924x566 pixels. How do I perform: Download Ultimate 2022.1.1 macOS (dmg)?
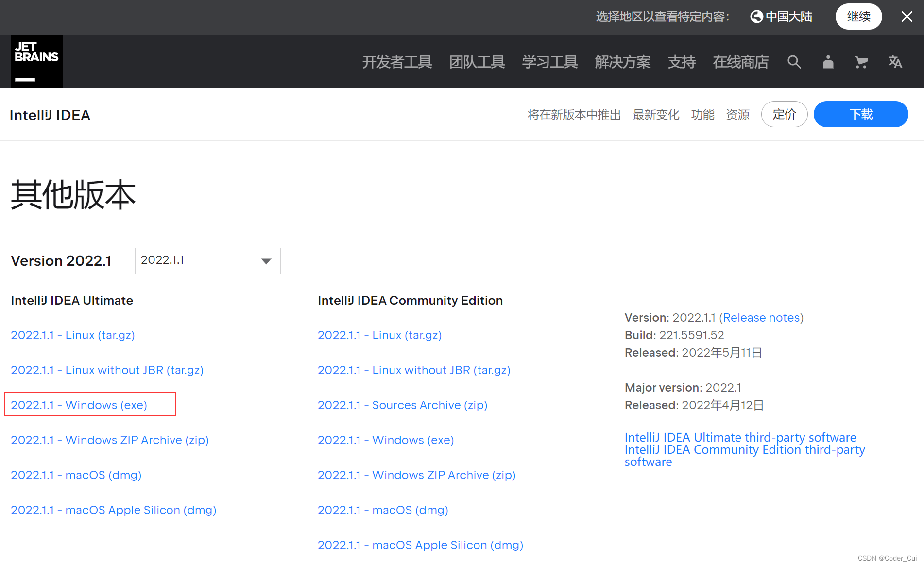pos(76,475)
